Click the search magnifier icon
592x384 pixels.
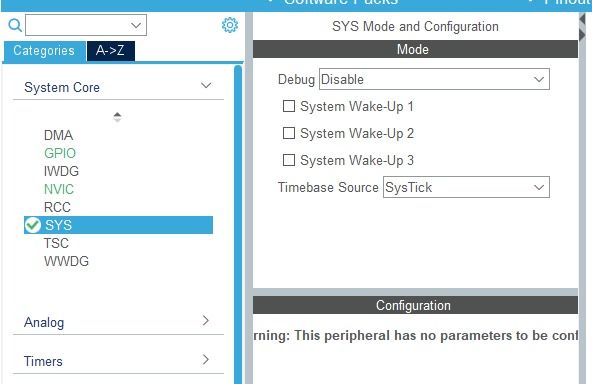(15, 25)
